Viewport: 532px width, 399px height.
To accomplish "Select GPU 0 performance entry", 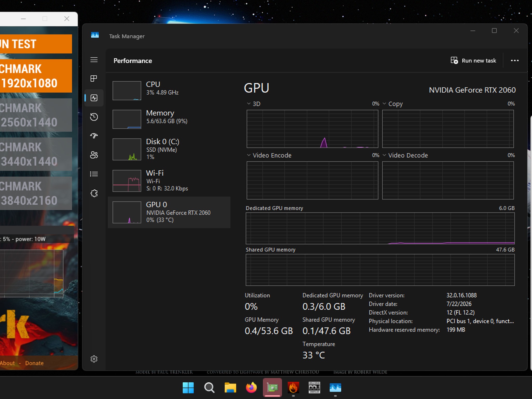I will pos(169,212).
